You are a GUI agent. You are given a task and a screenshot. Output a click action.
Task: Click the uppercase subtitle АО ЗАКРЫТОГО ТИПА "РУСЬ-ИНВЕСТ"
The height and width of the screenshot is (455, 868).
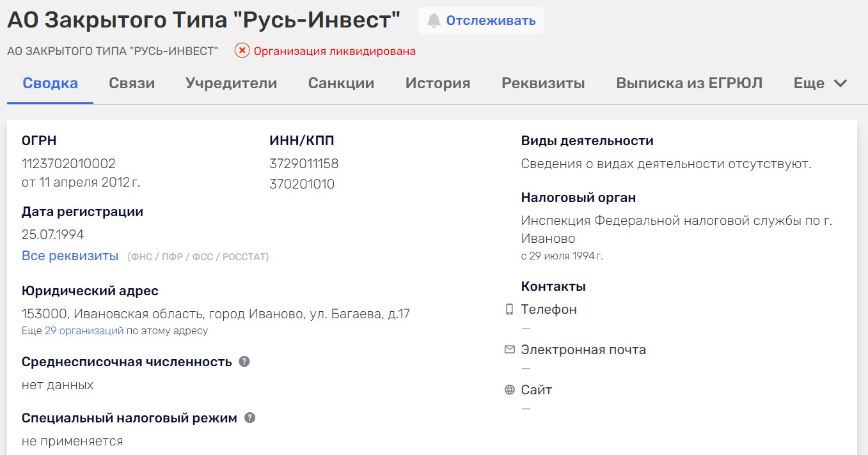pos(113,51)
